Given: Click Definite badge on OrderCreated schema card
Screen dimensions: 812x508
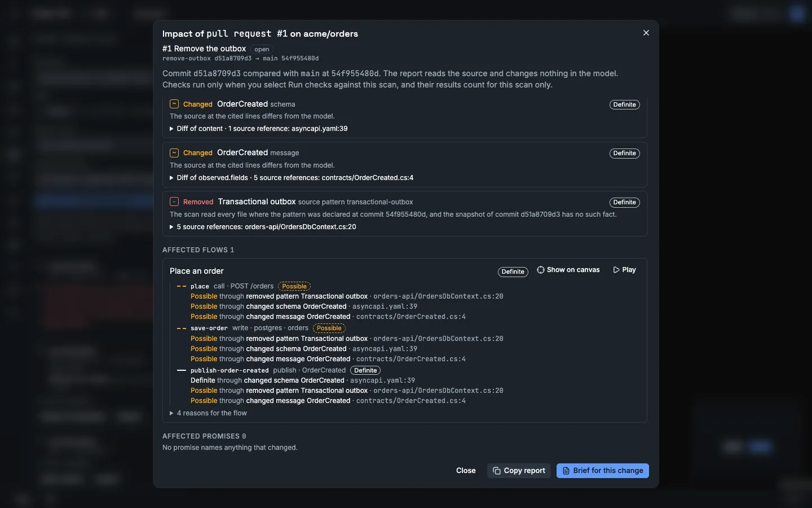Looking at the screenshot, I should (624, 104).
